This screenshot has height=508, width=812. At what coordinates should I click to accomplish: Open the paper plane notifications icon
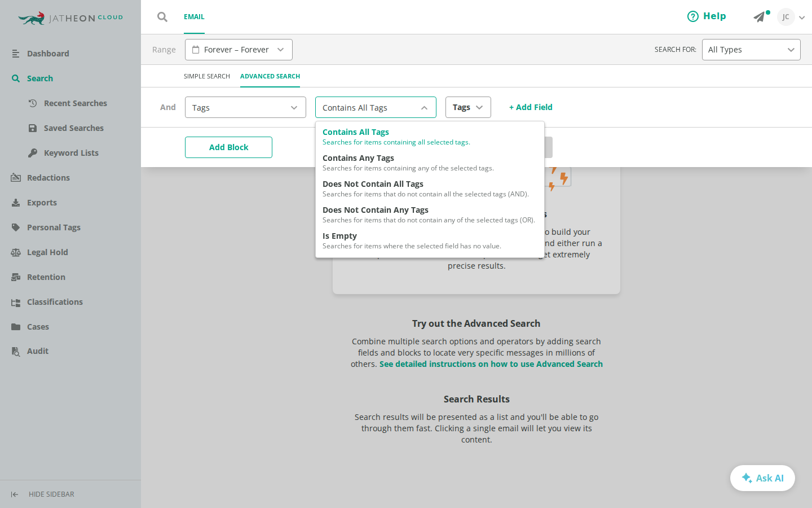pos(760,17)
